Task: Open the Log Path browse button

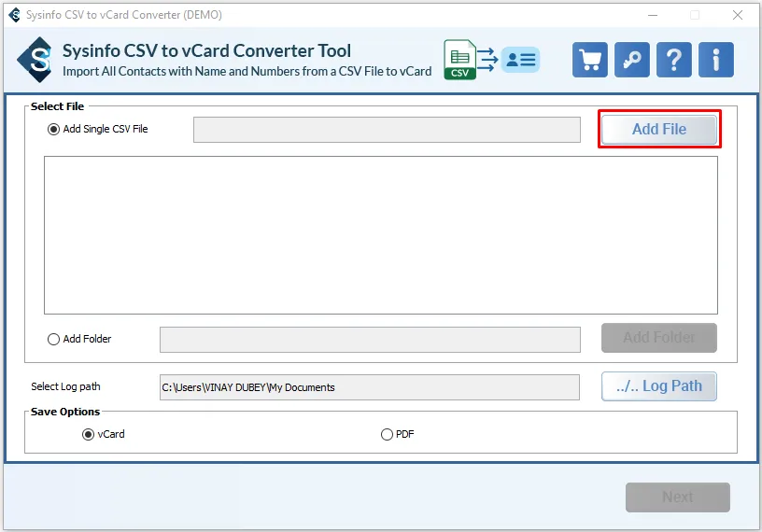Action: click(x=659, y=386)
